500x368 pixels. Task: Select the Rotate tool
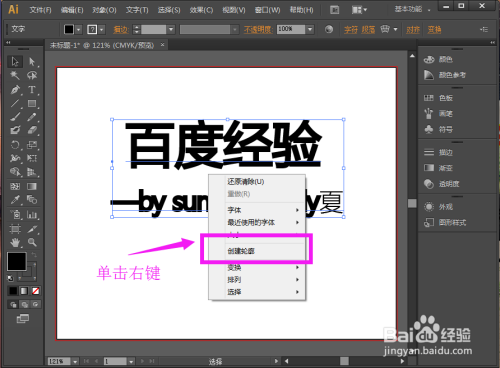click(15, 145)
